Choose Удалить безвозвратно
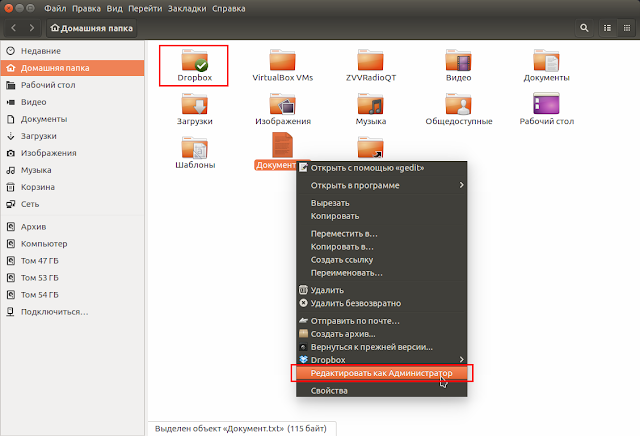 tap(382, 303)
